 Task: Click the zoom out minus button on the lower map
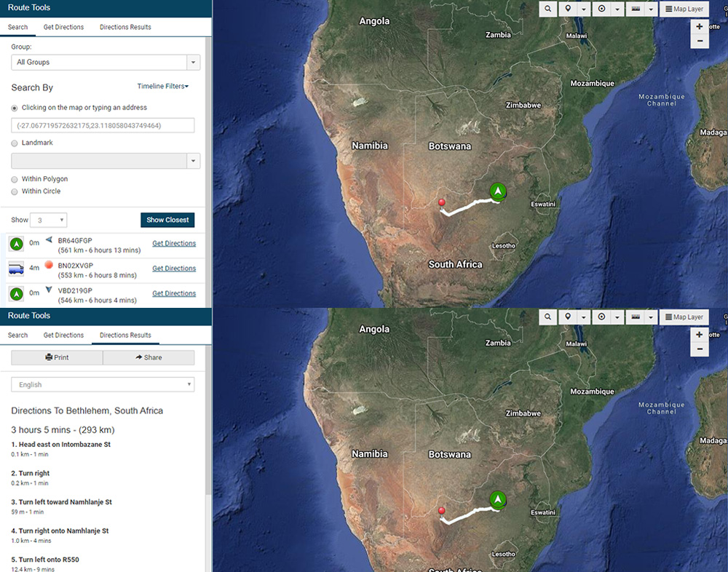[700, 349]
